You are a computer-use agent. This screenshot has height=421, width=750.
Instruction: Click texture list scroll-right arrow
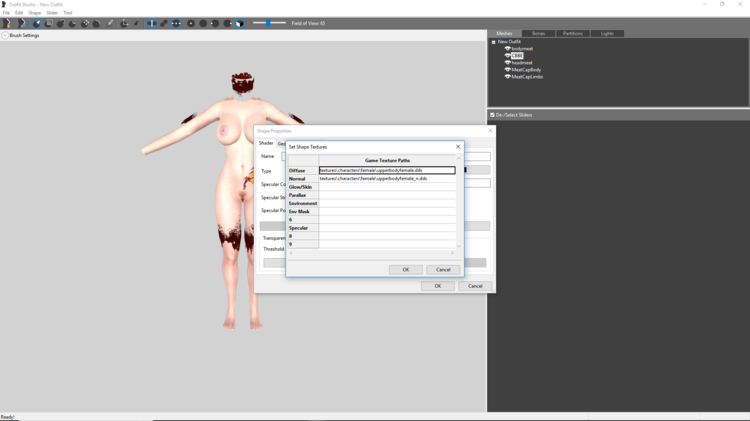452,253
